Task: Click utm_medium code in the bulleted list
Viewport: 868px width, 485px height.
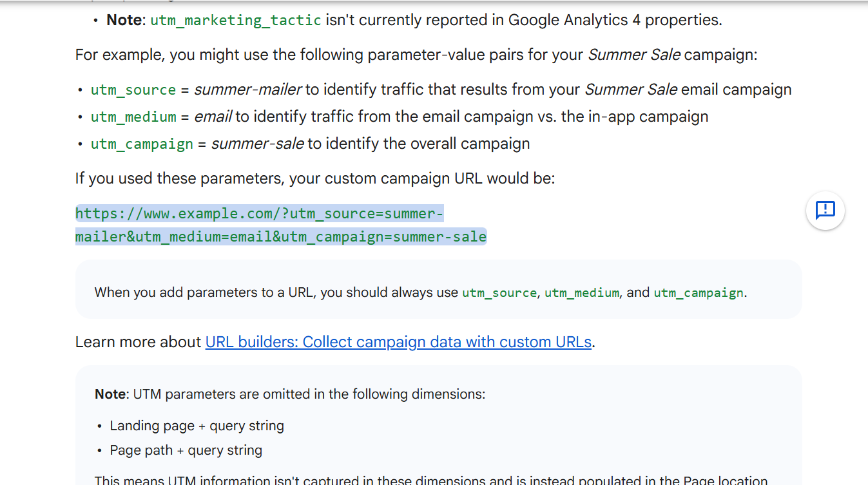Action: tap(133, 117)
